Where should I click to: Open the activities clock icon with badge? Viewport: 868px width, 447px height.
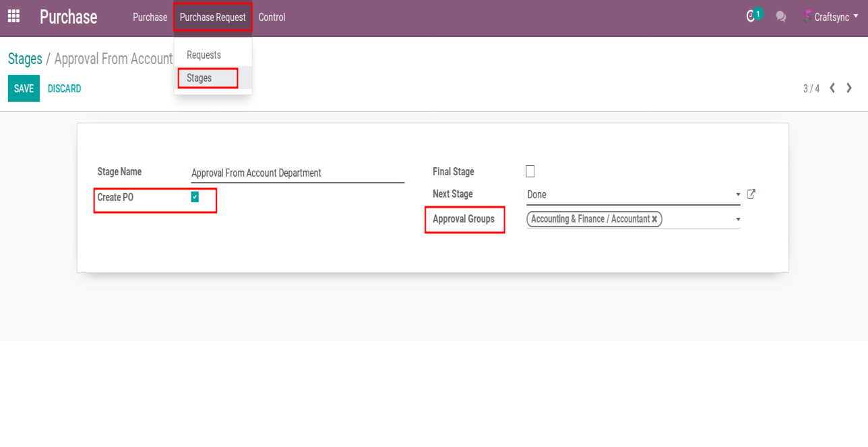(x=752, y=16)
